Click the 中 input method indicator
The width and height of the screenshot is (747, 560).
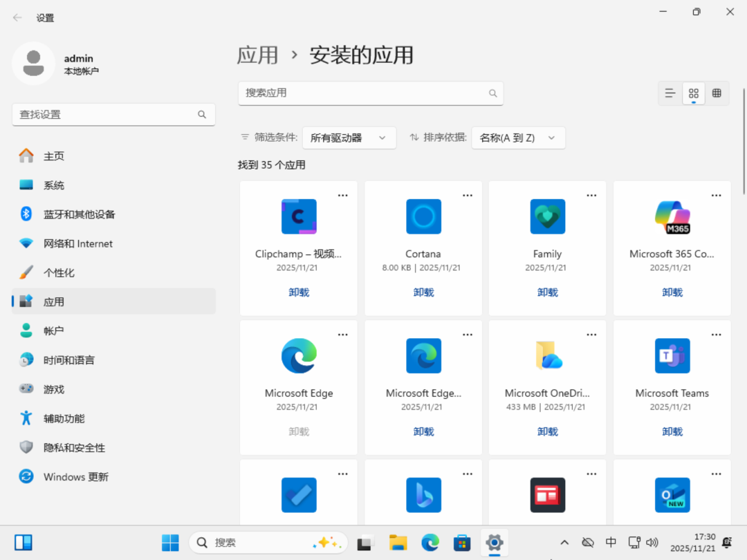coord(611,543)
